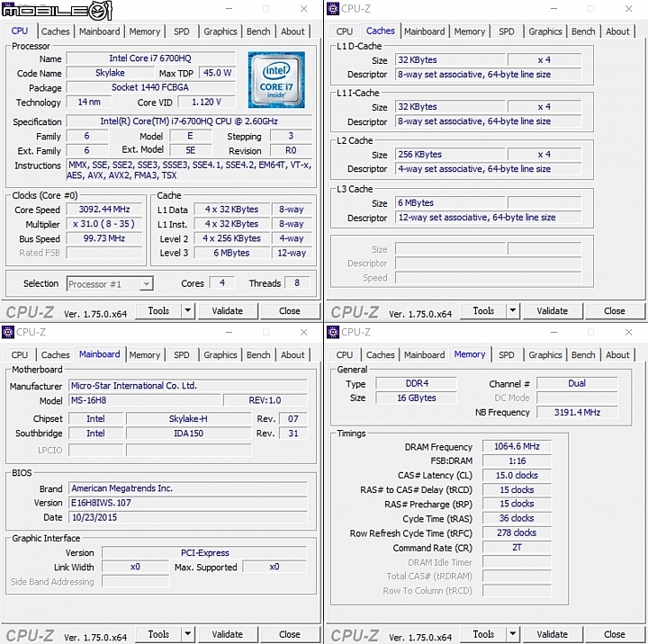The image size is (648, 644).
Task: Open About tab in bottom-right Memory window
Action: point(617,355)
